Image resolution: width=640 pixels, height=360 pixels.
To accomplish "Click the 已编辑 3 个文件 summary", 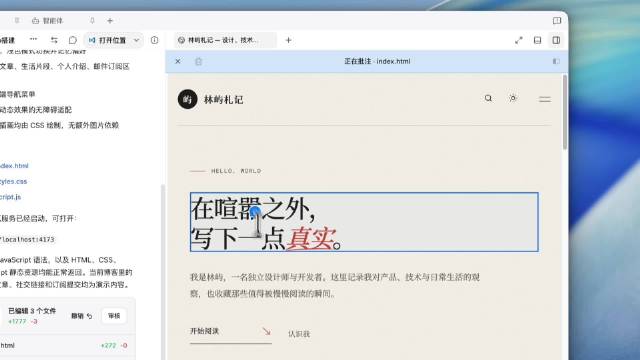I will coord(32,311).
